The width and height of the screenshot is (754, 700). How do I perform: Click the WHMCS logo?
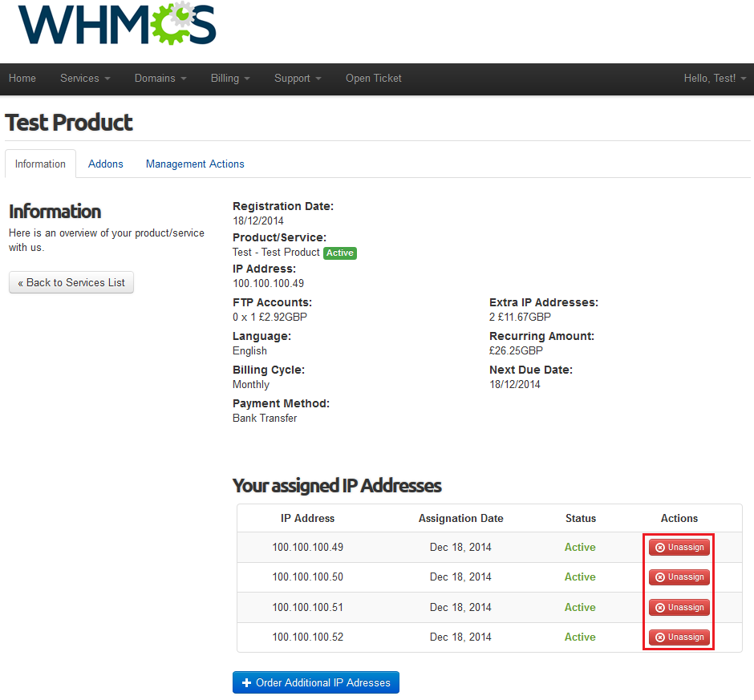[117, 24]
